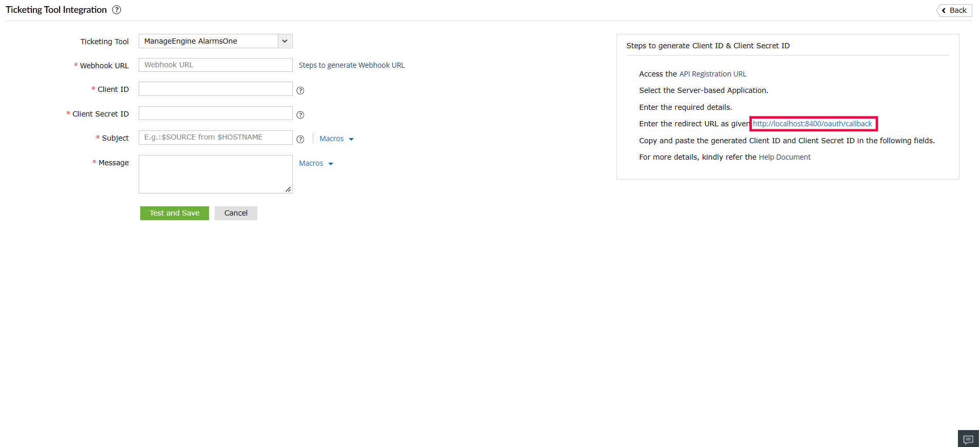Image resolution: width=980 pixels, height=447 pixels.
Task: Focus the Subject input field
Action: tap(216, 138)
